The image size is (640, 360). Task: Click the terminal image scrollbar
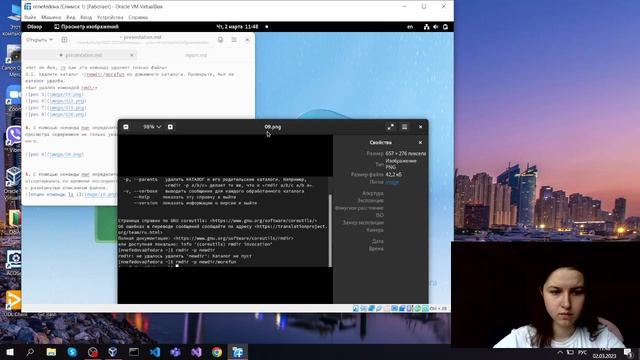[330, 230]
